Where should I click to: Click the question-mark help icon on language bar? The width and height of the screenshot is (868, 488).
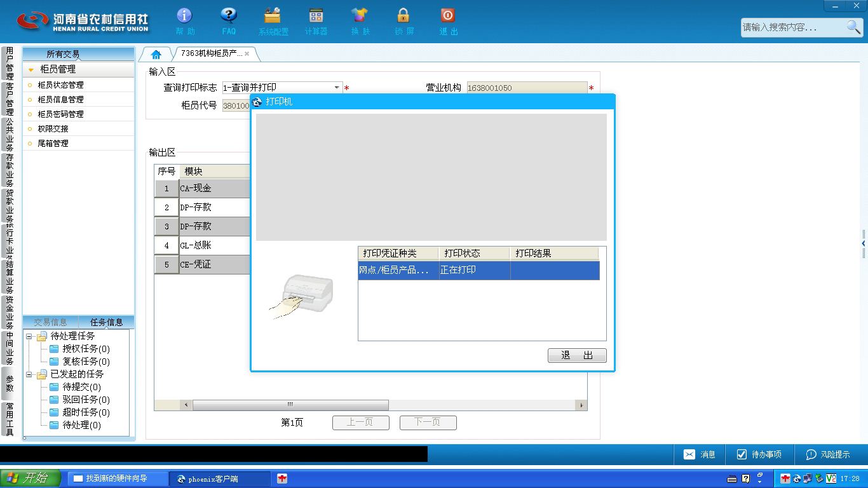(746, 478)
